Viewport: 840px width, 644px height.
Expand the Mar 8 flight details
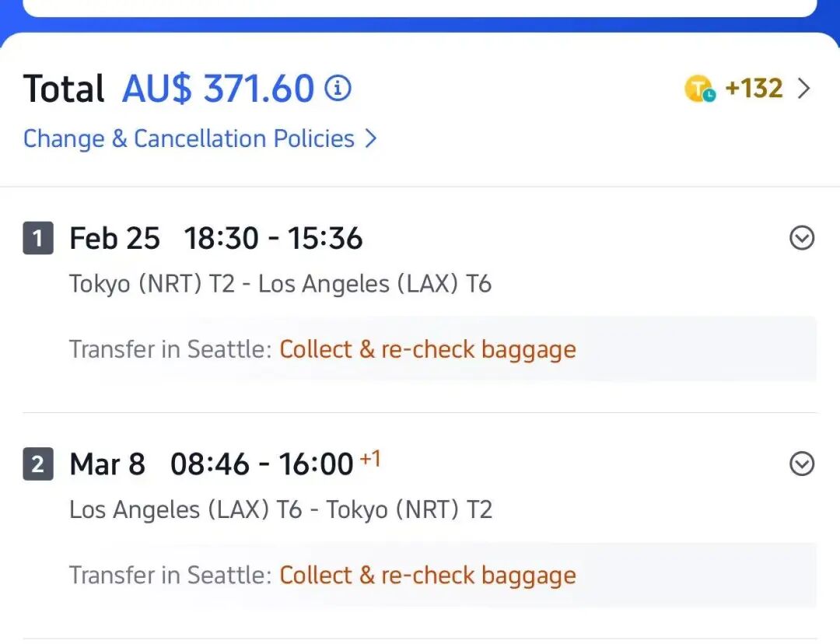coord(801,464)
